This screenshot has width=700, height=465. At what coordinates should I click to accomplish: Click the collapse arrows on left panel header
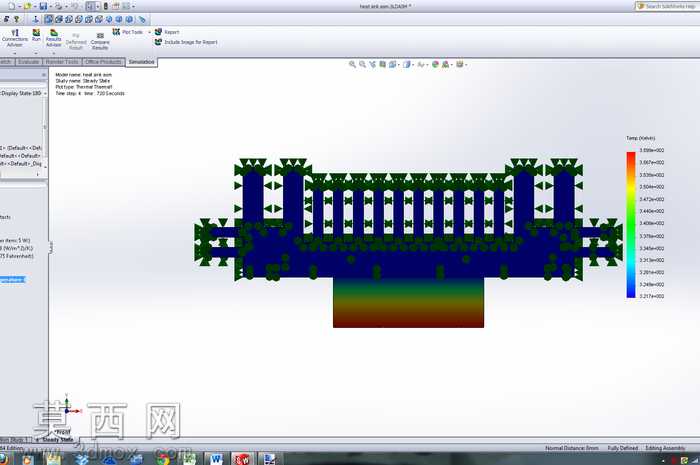44,75
